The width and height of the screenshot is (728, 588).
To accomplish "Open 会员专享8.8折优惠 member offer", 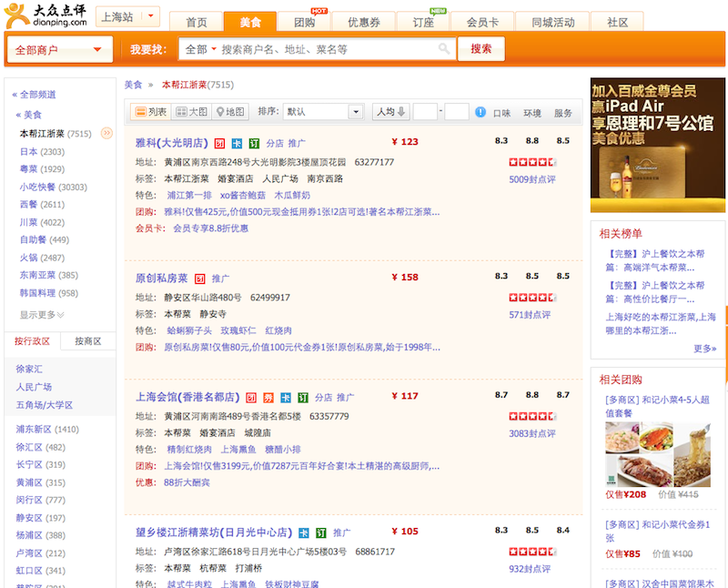I will [x=211, y=228].
